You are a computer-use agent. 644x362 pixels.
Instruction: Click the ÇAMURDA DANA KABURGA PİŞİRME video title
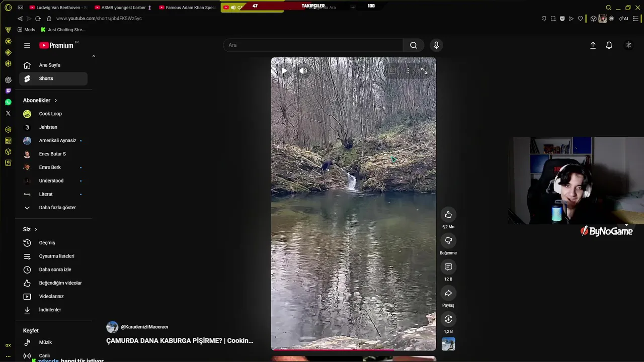[180, 340]
